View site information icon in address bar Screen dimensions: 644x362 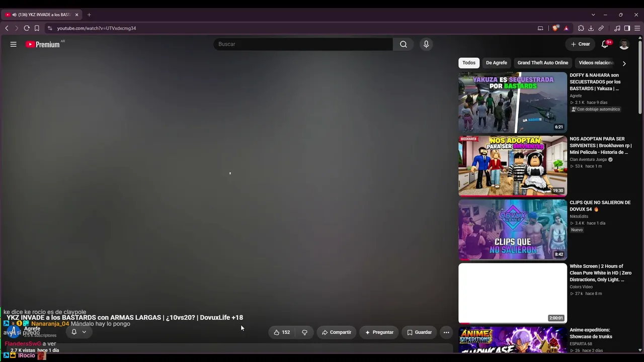(x=49, y=28)
